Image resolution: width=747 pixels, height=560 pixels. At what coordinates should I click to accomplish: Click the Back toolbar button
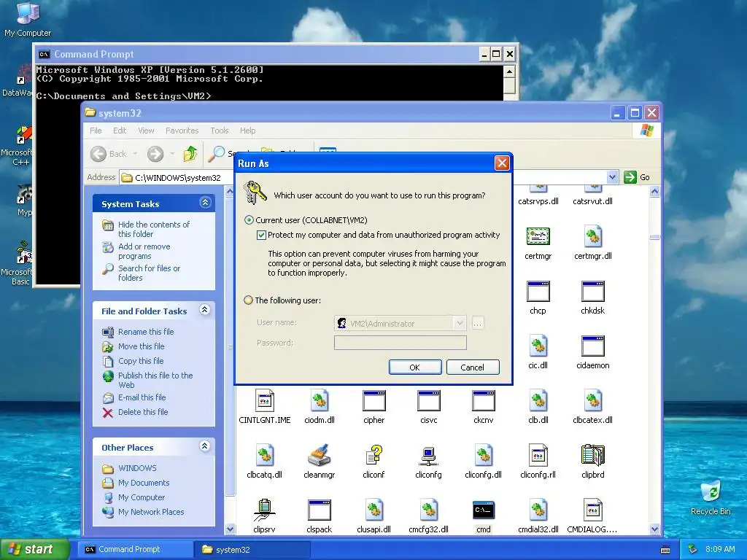click(x=109, y=154)
